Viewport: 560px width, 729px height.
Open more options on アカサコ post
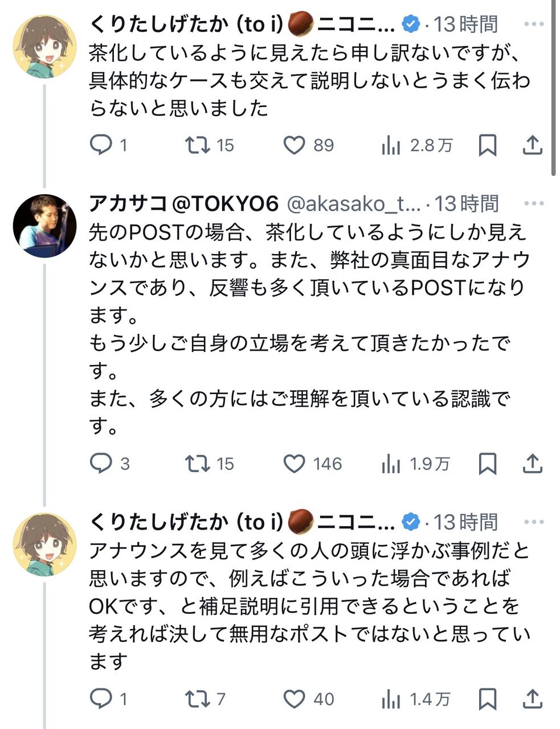click(534, 203)
